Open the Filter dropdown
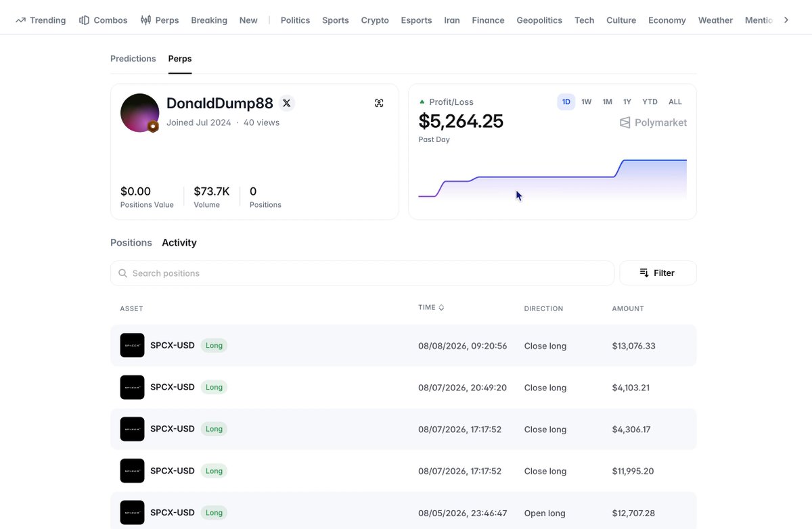 click(x=658, y=273)
